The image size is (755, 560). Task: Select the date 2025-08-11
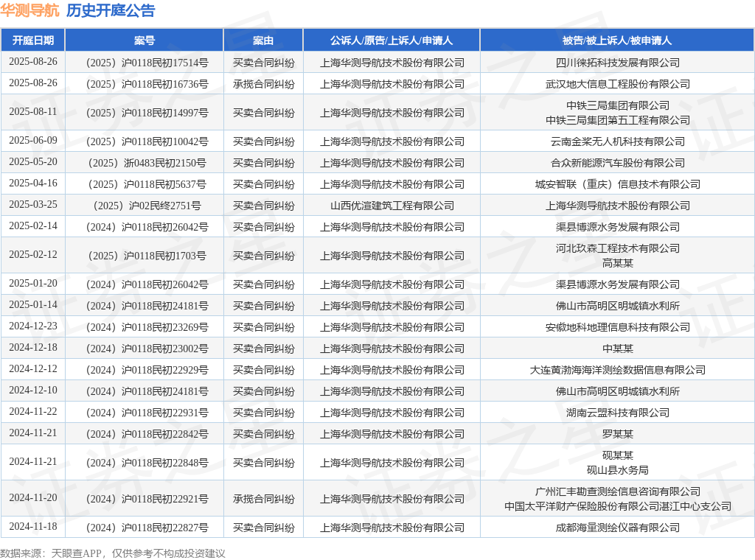(32, 111)
